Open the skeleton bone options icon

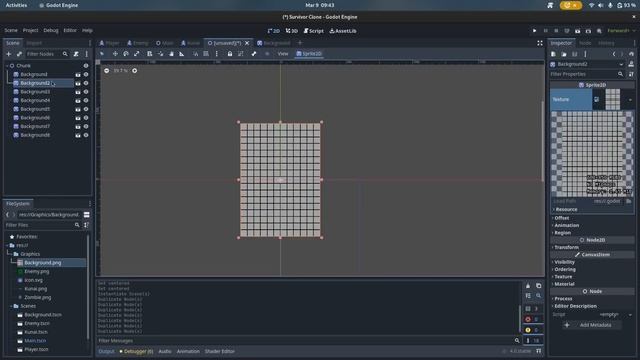point(254,54)
